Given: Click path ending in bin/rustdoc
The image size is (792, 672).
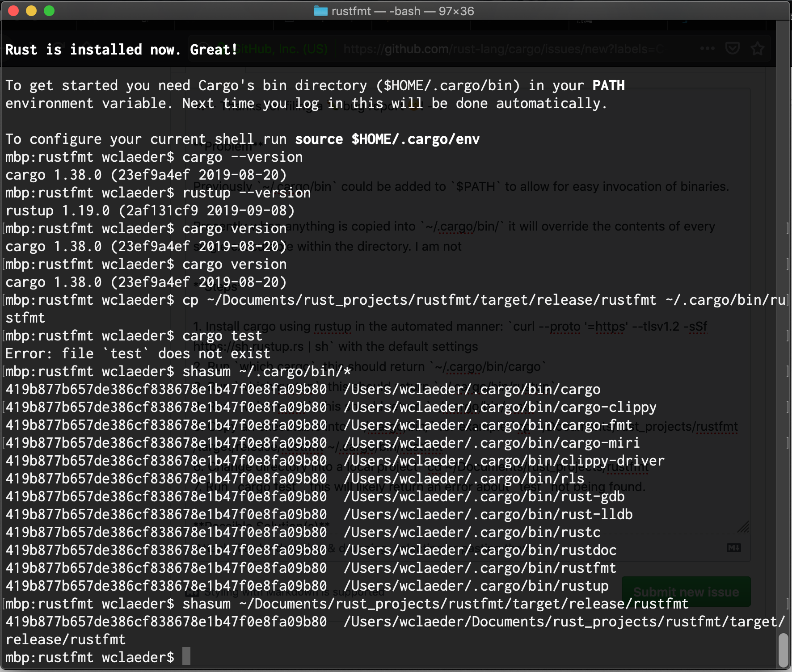Looking at the screenshot, I should click(x=480, y=550).
